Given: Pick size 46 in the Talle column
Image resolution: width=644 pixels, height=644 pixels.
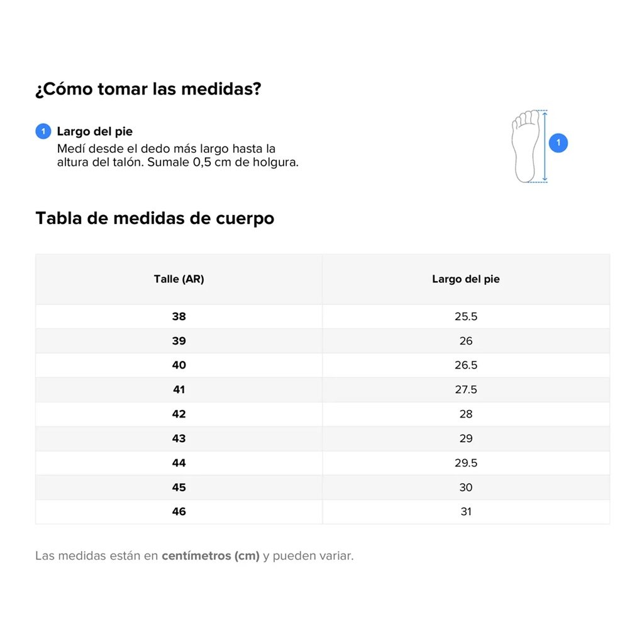Looking at the screenshot, I should click(179, 511).
